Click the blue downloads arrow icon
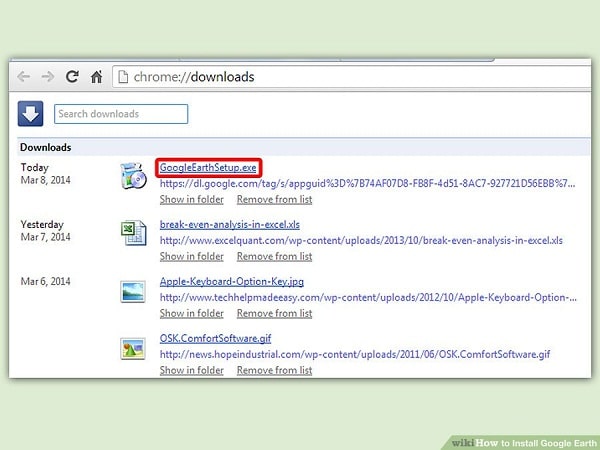600x450 pixels. point(30,114)
